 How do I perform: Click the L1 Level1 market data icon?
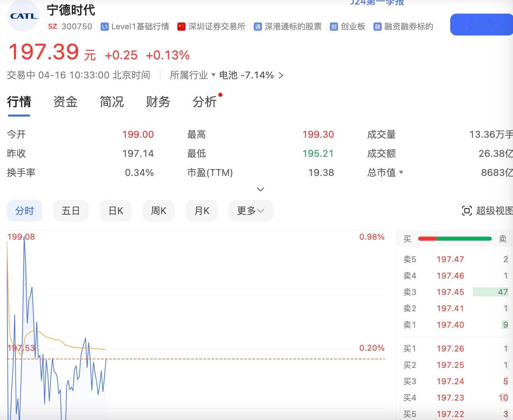(104, 27)
